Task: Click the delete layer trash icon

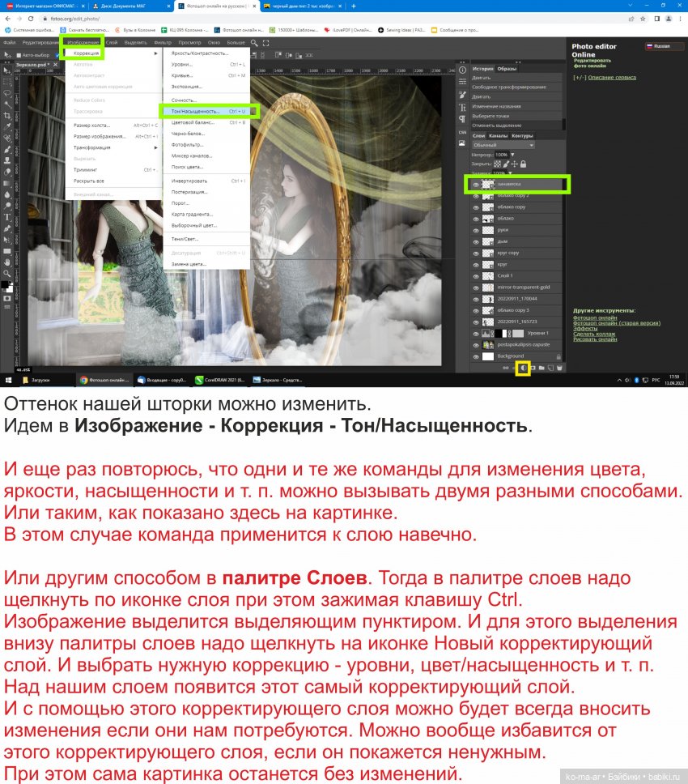Action: pos(560,369)
